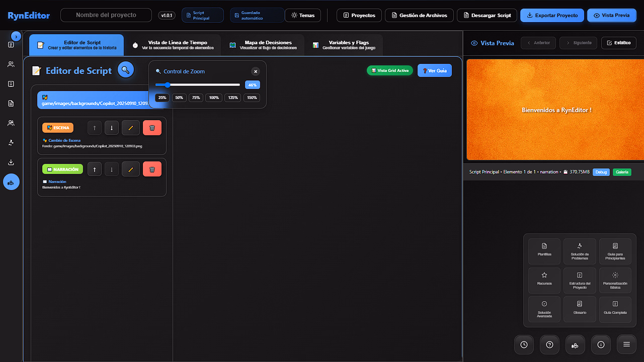The width and height of the screenshot is (644, 362).
Task: Open the info circle icon
Action: [601, 344]
